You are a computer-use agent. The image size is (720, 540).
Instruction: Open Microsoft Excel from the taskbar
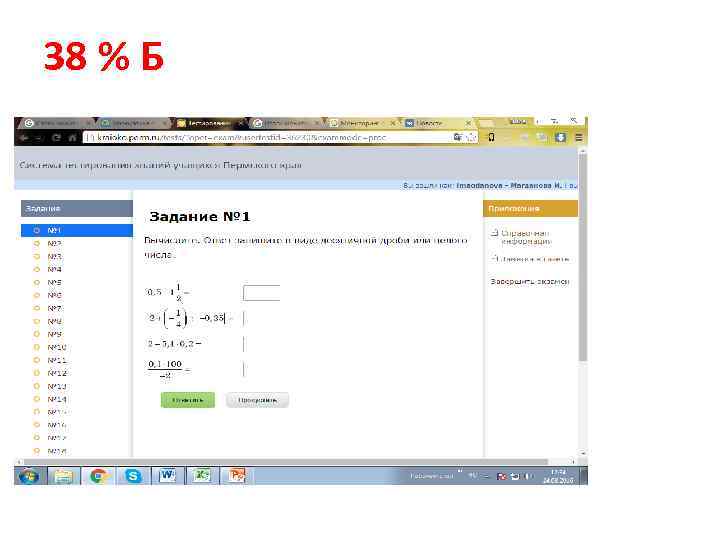click(x=202, y=476)
